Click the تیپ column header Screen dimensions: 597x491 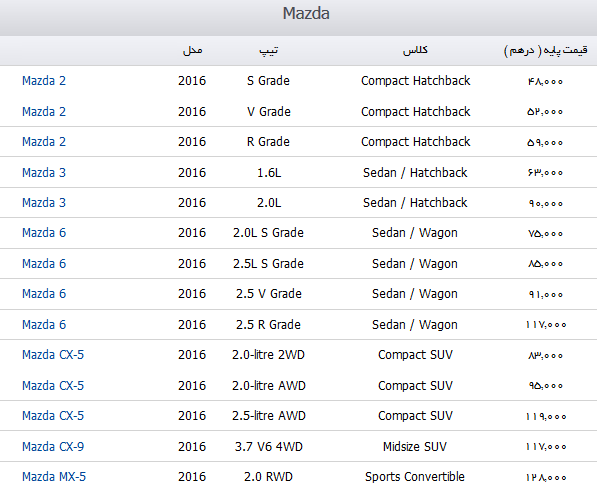tap(269, 50)
